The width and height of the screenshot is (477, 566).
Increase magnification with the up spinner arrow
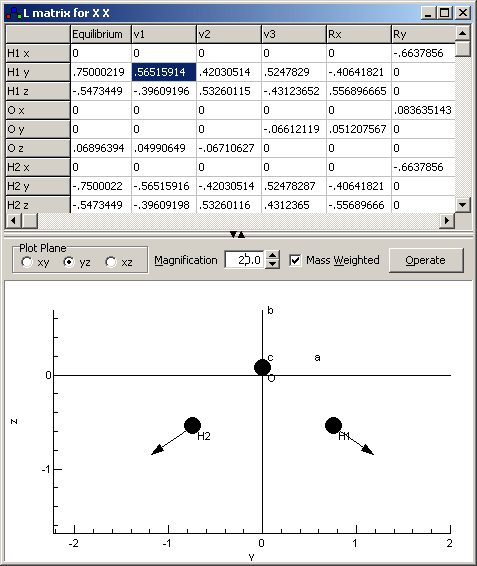coord(273,256)
